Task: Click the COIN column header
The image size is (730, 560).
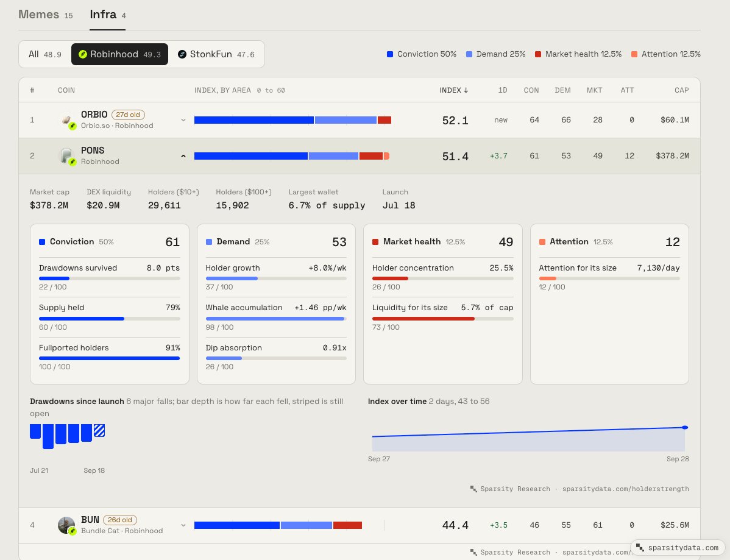Action: [x=66, y=90]
